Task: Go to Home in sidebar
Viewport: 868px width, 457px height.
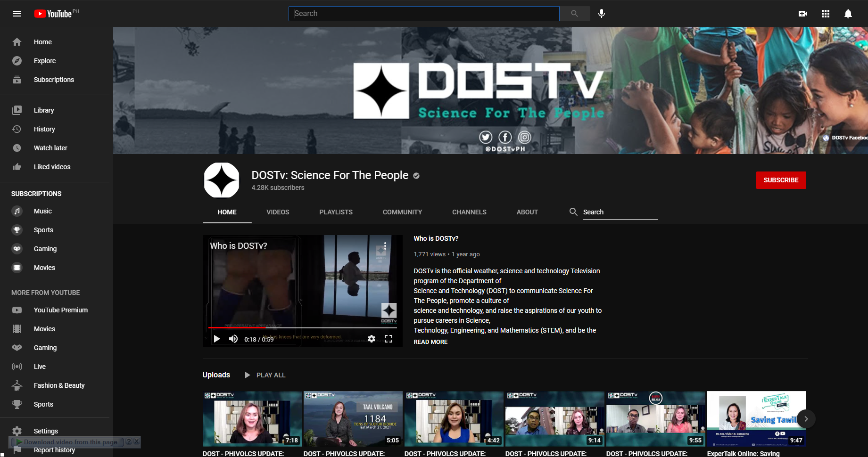Action: click(x=57, y=42)
